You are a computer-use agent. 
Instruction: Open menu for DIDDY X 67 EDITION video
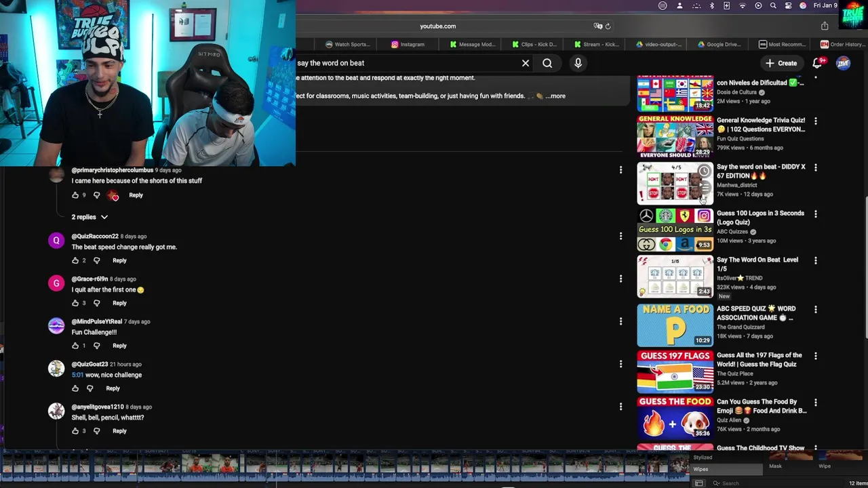pos(815,167)
